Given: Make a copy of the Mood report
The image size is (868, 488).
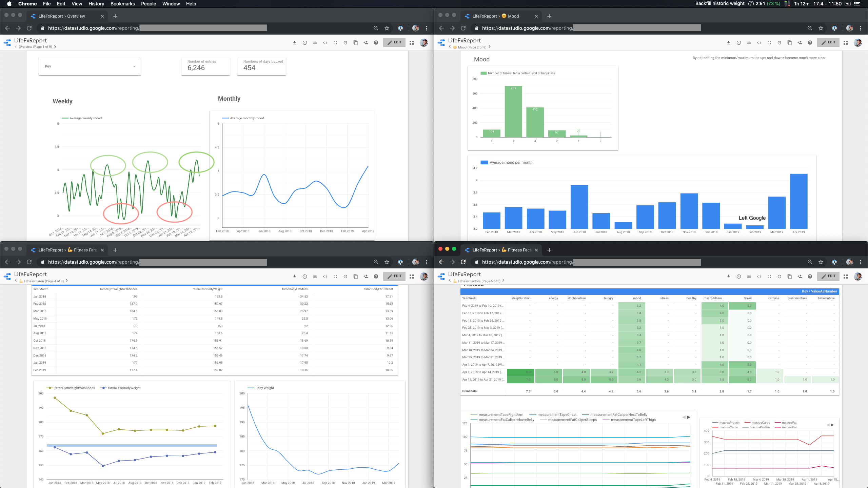Looking at the screenshot, I should pos(789,43).
